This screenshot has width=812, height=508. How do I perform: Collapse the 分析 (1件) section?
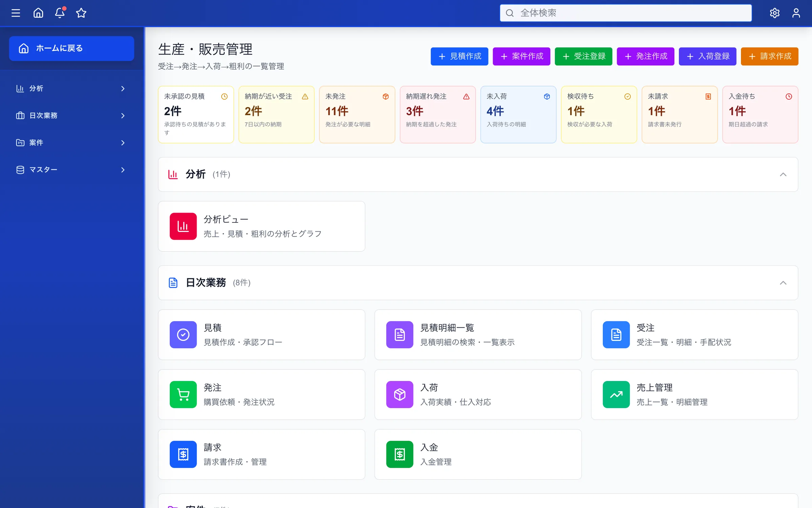[783, 174]
